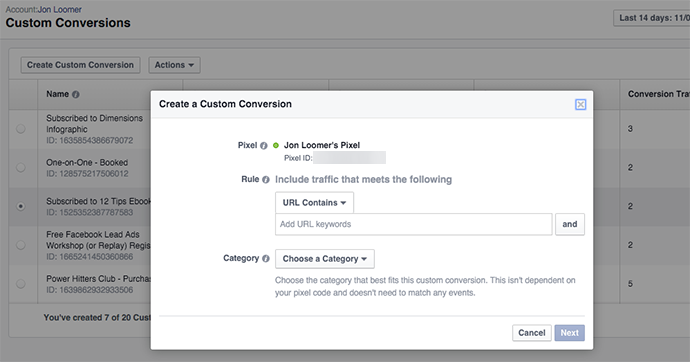Open the Last 14 days date range

[652, 18]
